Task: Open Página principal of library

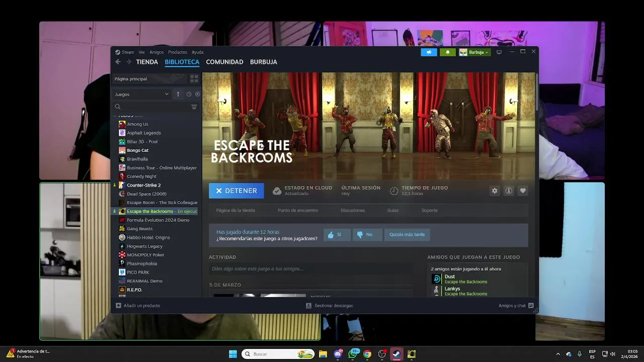Action: (149, 79)
